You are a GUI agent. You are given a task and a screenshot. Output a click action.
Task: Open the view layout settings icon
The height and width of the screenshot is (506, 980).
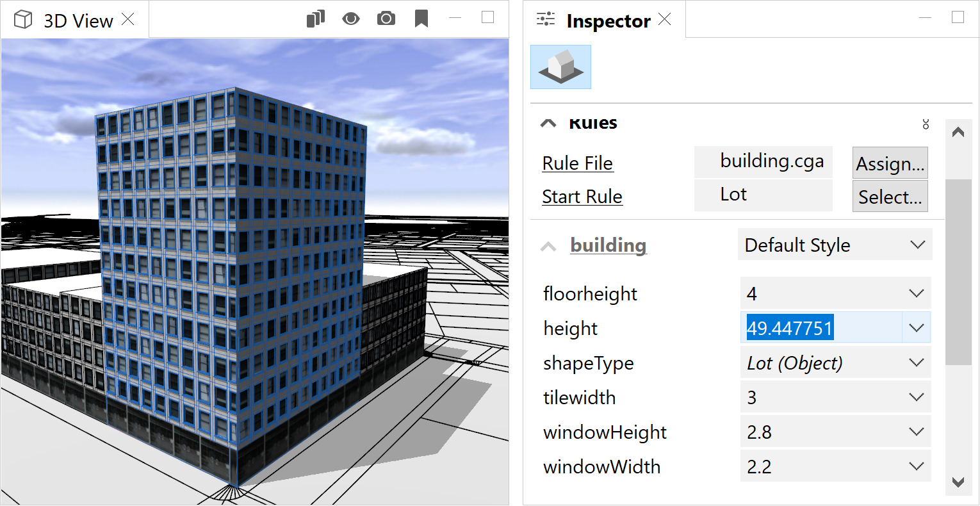[316, 19]
